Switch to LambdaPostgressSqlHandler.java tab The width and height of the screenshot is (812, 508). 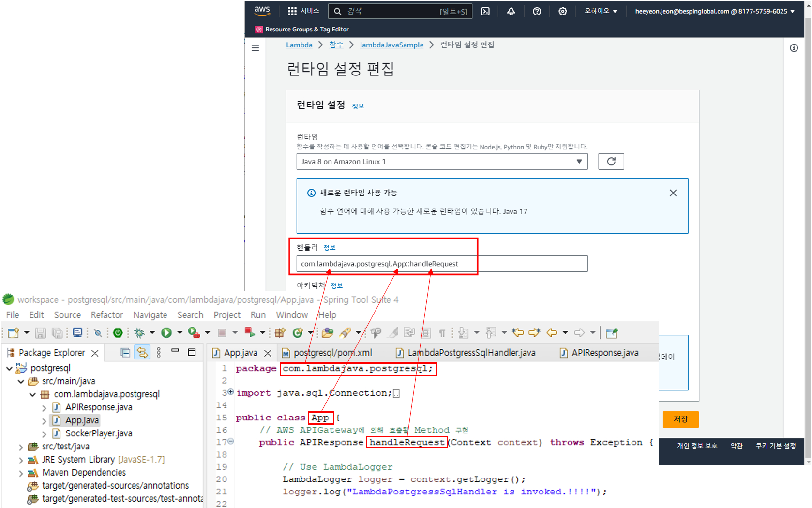click(x=466, y=353)
